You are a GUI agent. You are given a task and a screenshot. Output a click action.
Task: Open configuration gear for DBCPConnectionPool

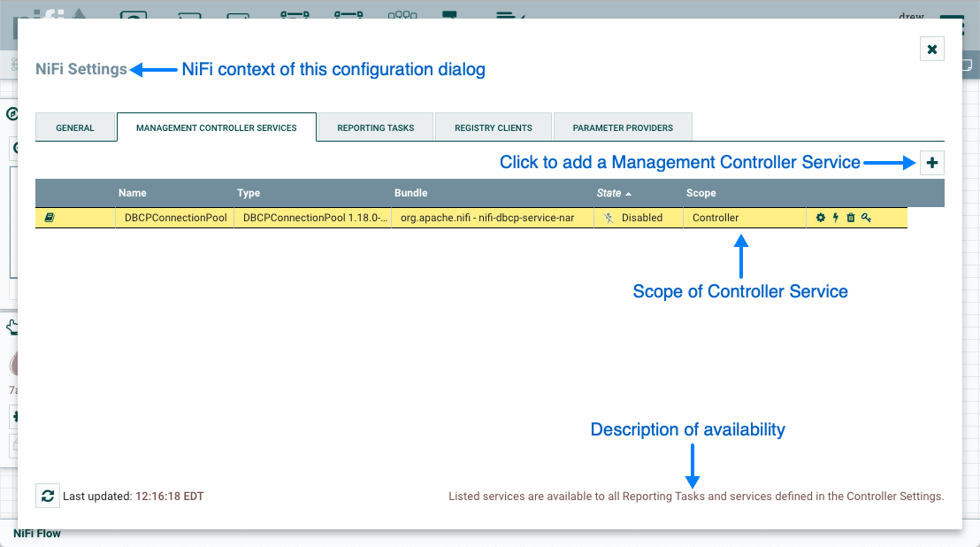pos(820,218)
